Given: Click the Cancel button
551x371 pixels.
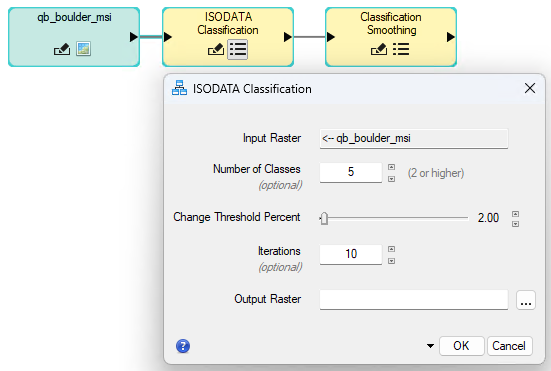Looking at the screenshot, I should coord(509,346).
